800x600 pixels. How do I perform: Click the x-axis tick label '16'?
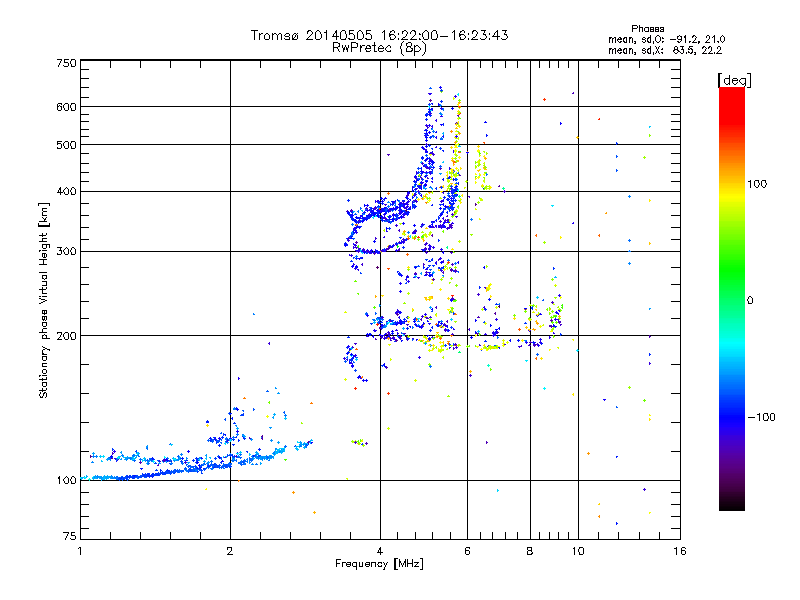coord(680,551)
